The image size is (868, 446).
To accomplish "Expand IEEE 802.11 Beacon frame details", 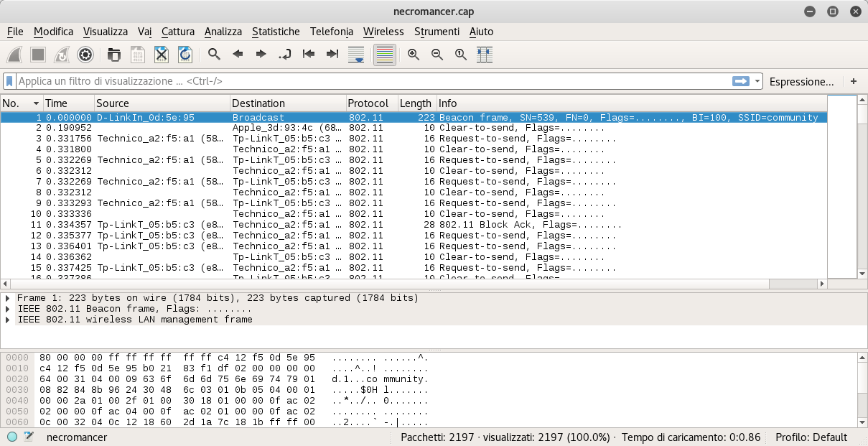I will [7, 308].
